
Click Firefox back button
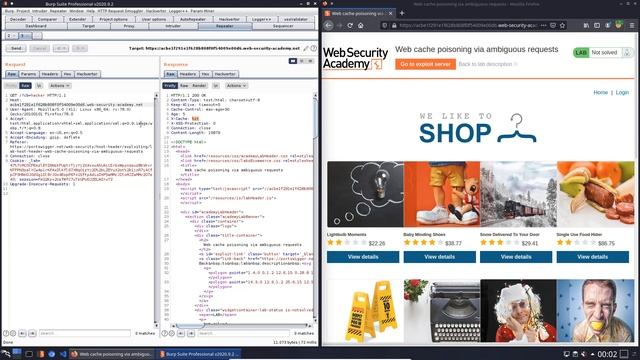[329, 25]
